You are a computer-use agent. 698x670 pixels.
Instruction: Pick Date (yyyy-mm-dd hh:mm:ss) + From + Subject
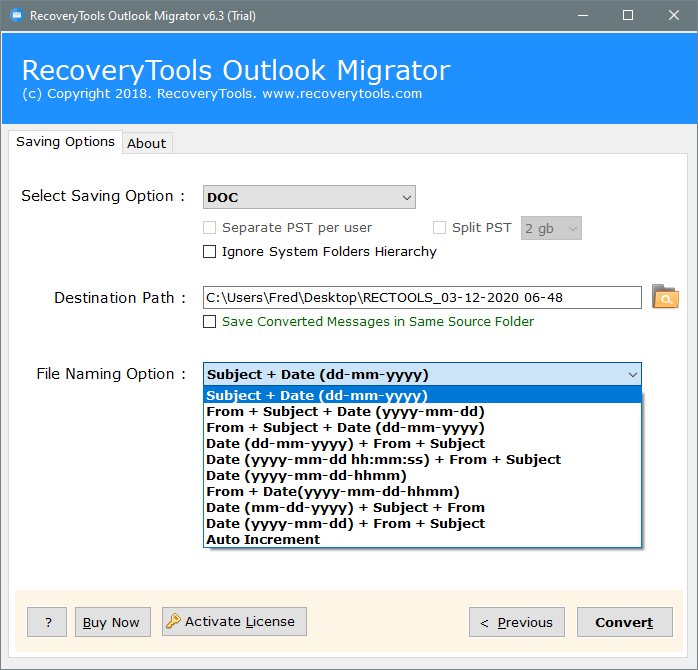coord(422,459)
